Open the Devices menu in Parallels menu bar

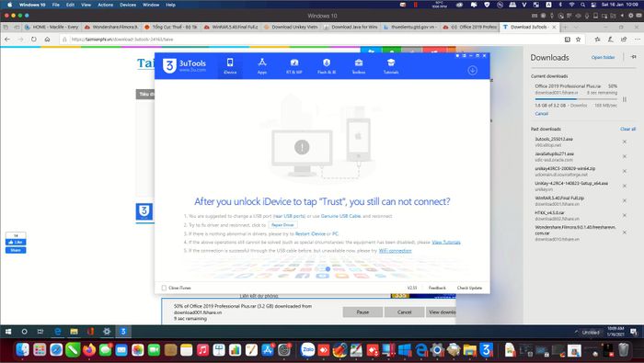[128, 5]
